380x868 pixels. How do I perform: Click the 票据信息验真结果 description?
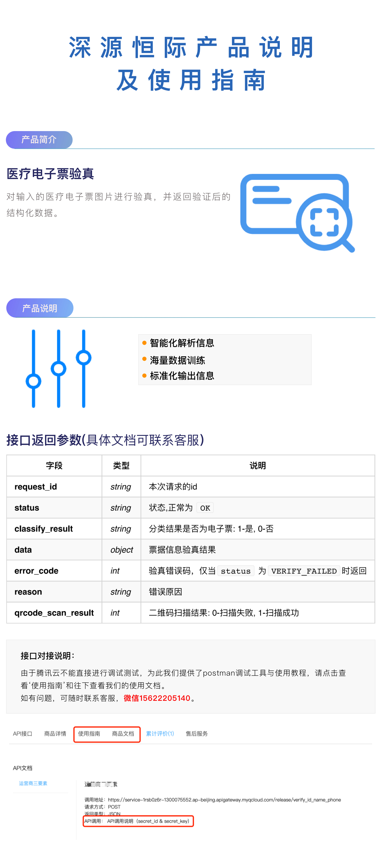pyautogui.click(x=182, y=550)
